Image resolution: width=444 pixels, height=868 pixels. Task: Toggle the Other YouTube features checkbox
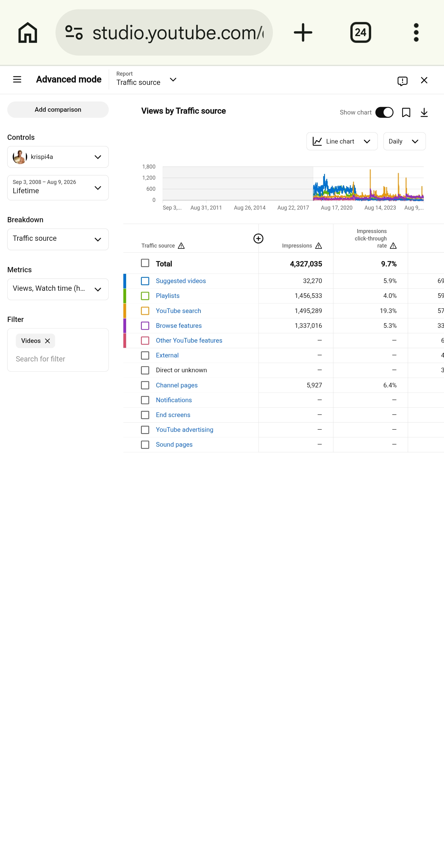(x=145, y=341)
